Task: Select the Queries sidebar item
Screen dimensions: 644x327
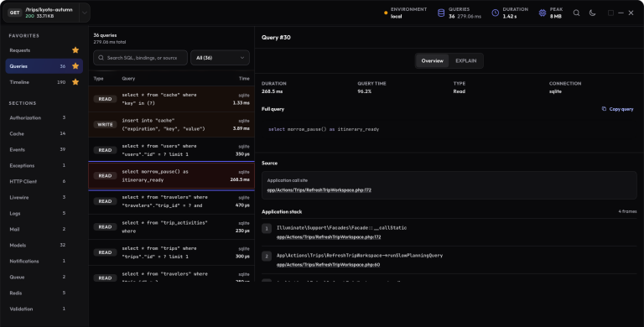Action: [44, 66]
